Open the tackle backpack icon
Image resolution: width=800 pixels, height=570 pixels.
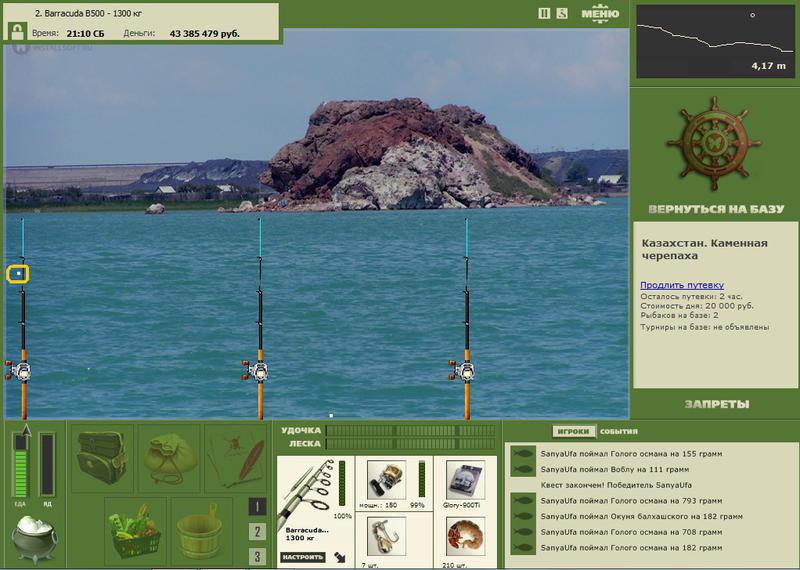coord(102,458)
